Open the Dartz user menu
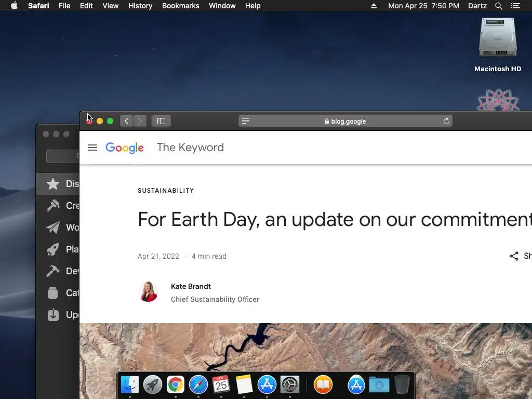This screenshot has height=399, width=532. [477, 6]
